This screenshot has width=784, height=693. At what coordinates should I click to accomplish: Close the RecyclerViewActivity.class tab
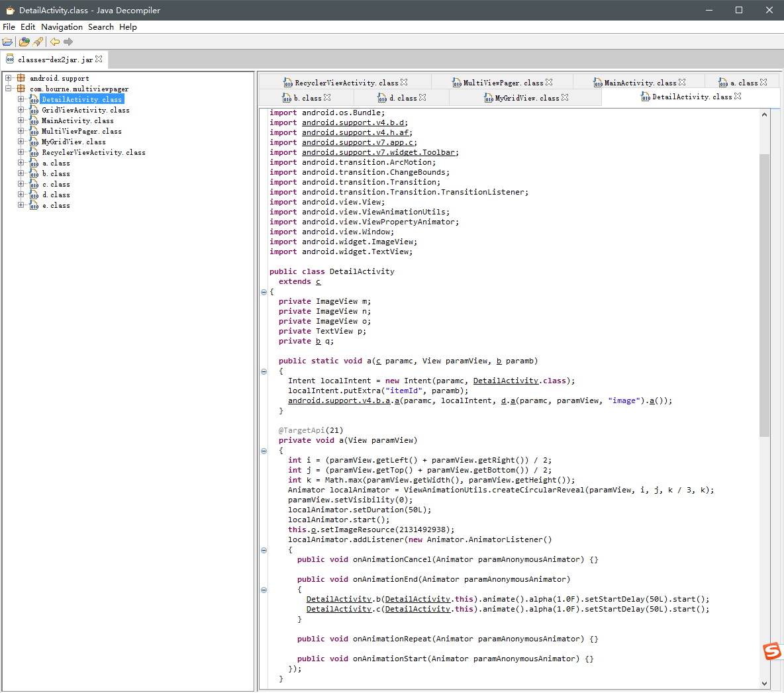[404, 83]
